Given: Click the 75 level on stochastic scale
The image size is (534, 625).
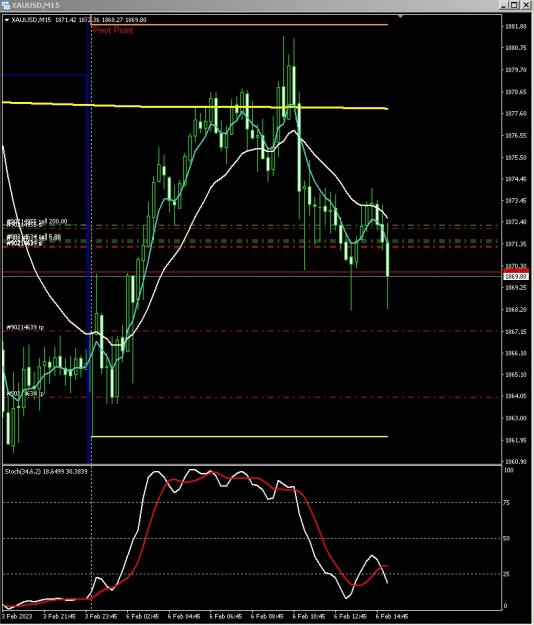Looking at the screenshot, I should pos(507,503).
